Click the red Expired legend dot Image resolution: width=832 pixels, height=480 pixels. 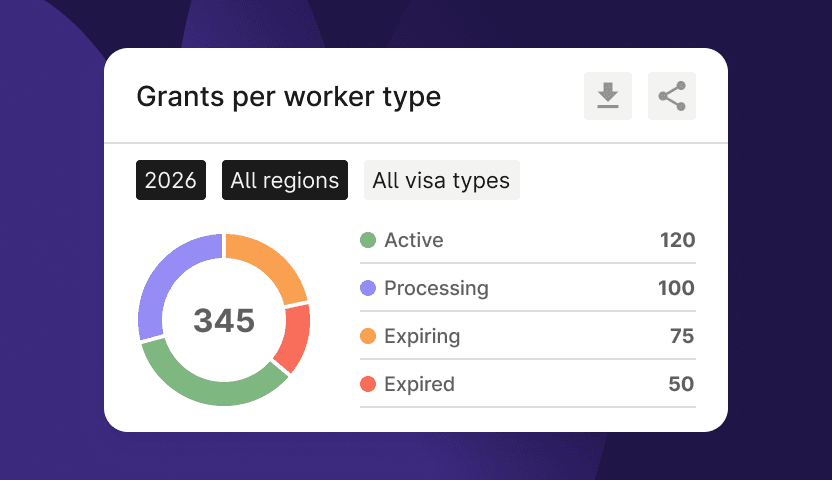(x=368, y=384)
